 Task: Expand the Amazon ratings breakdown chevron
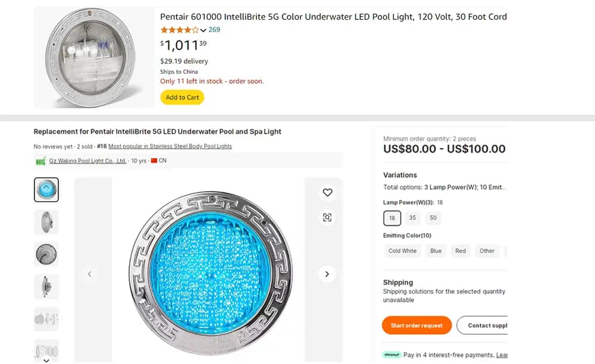click(x=205, y=29)
